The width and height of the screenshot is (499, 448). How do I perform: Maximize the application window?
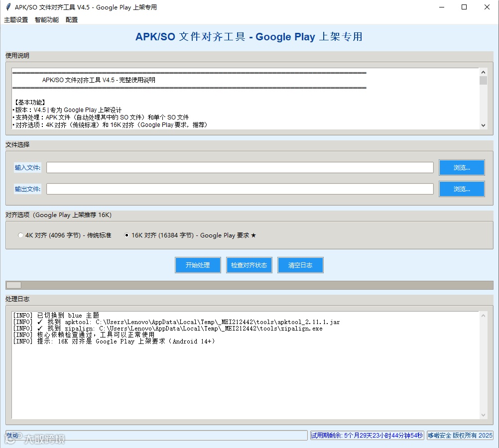464,7
